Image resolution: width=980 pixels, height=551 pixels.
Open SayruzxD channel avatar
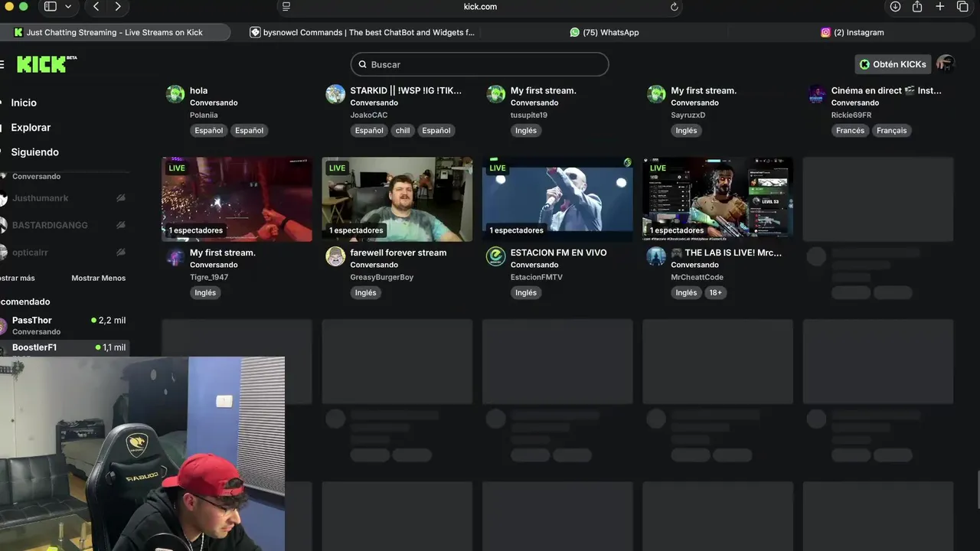coord(656,94)
